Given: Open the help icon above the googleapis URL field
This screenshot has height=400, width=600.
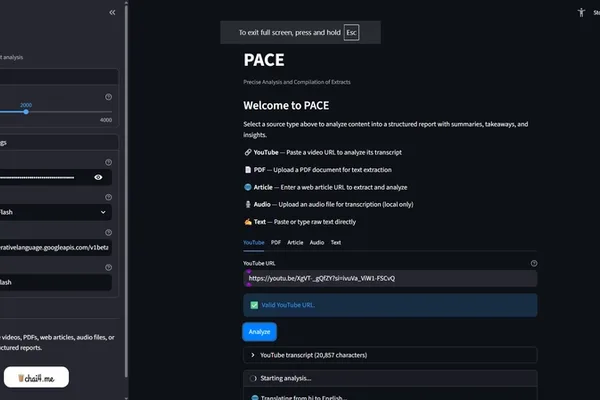Looking at the screenshot, I should point(109,232).
